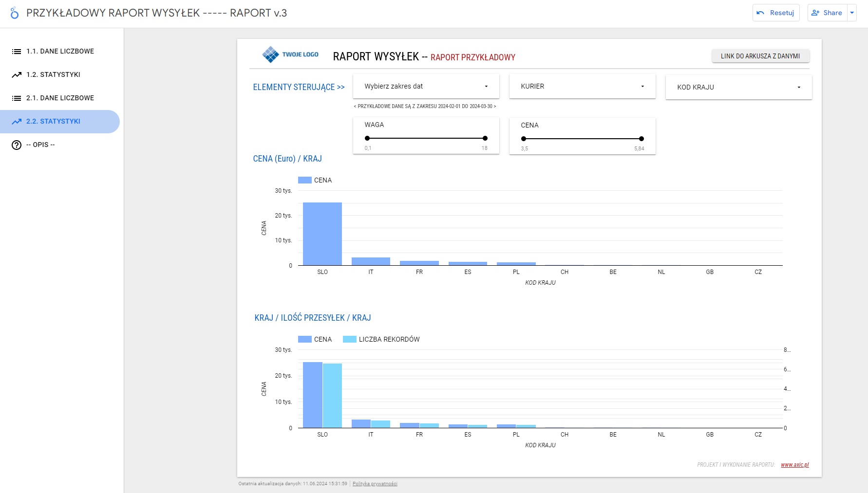Viewport: 868px width, 493px height.
Task: Open the KOD KRAJU filter dropdown
Action: point(739,87)
